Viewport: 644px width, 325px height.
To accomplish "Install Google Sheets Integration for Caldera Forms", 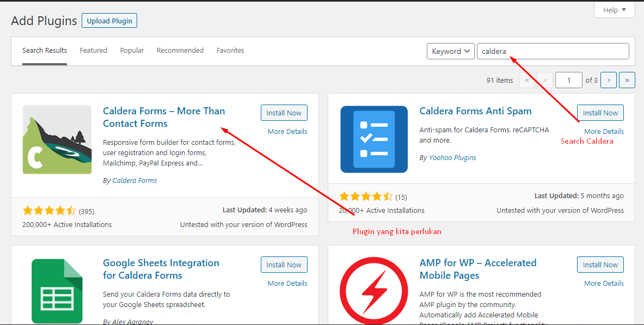I will (x=284, y=265).
